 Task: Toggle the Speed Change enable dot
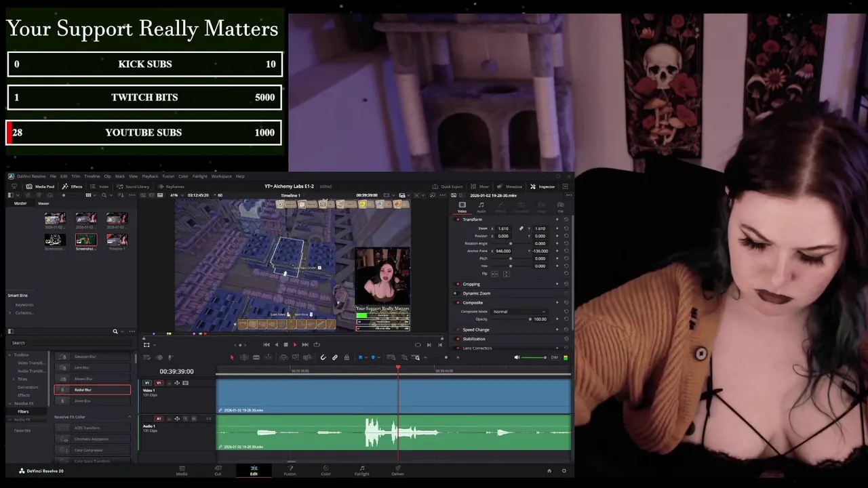pyautogui.click(x=458, y=329)
